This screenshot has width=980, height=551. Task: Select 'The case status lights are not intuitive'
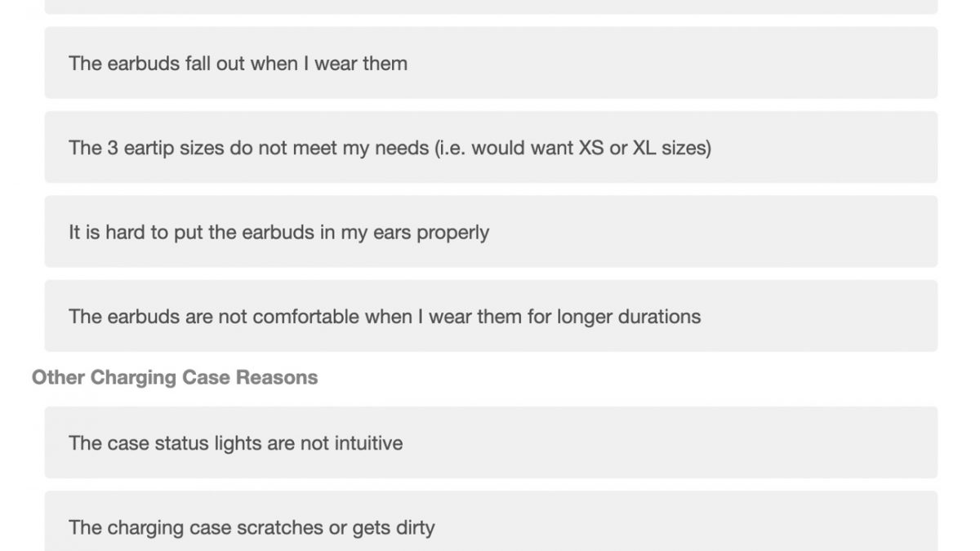(x=490, y=443)
